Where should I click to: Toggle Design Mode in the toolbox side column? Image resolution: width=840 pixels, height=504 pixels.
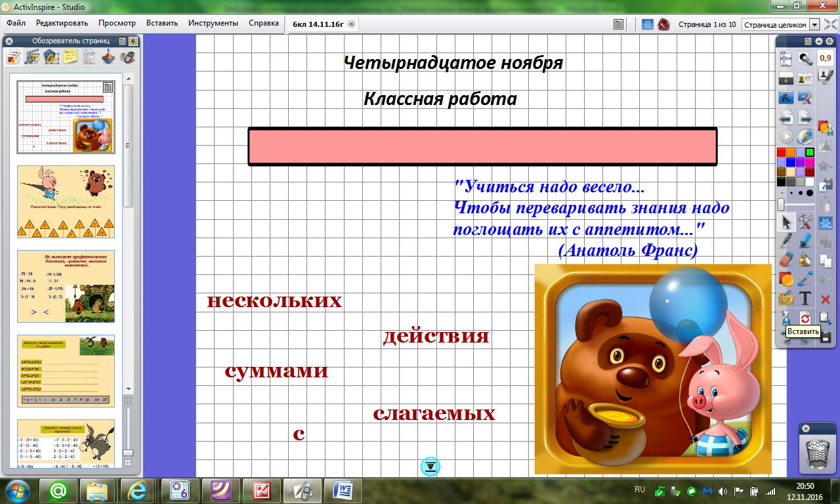[826, 222]
